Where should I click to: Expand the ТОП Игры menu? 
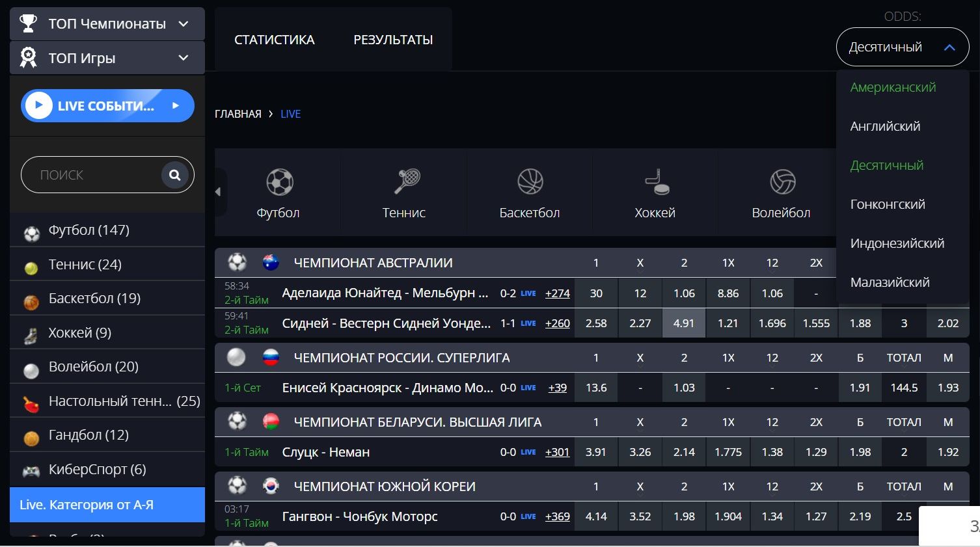(107, 58)
